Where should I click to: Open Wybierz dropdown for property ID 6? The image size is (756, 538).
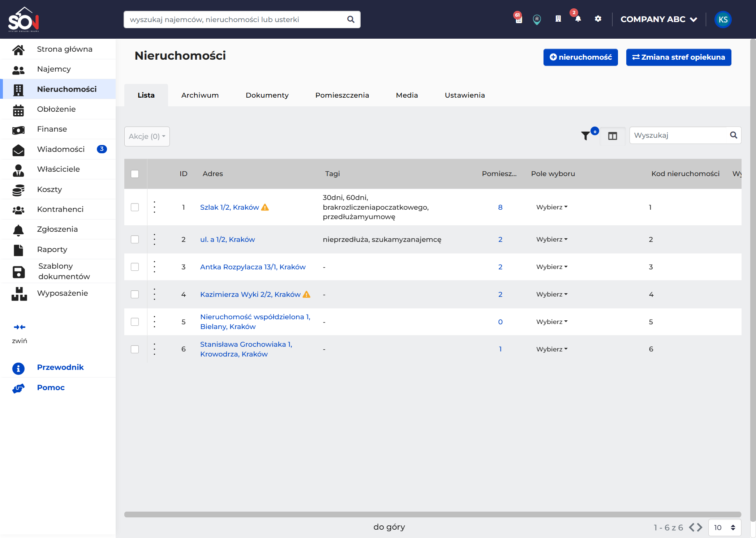point(552,349)
